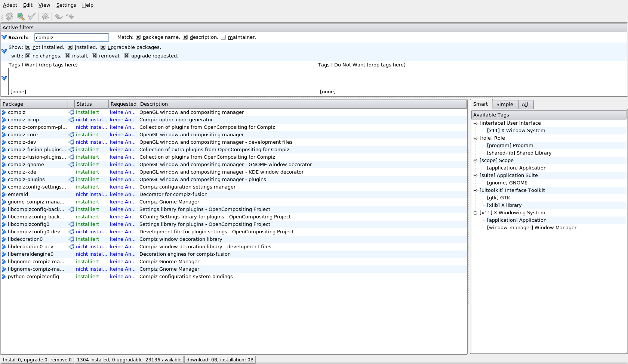Expand the emerald package row arrow
628x364 pixels.
(4, 195)
